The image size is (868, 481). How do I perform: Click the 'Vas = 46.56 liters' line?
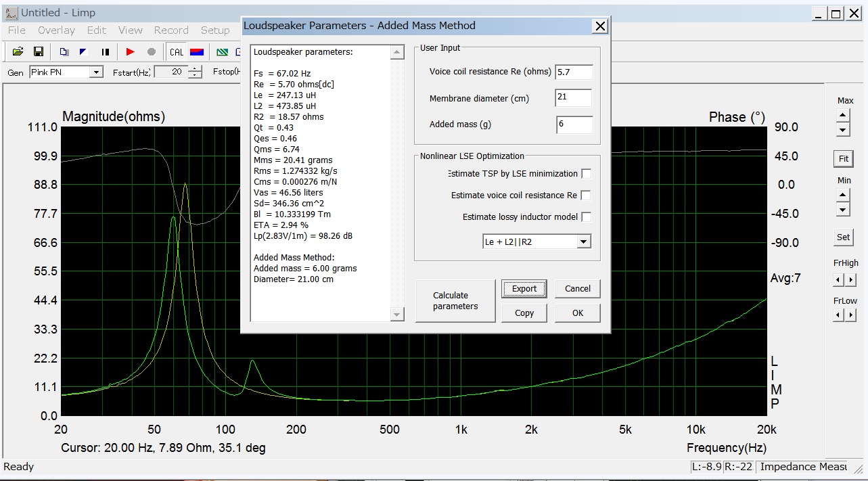[x=289, y=192]
